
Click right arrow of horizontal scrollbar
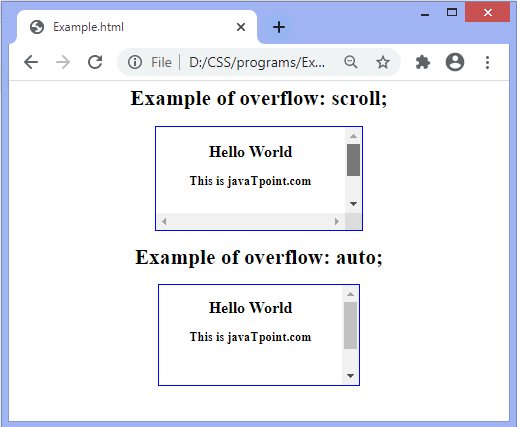pos(337,221)
